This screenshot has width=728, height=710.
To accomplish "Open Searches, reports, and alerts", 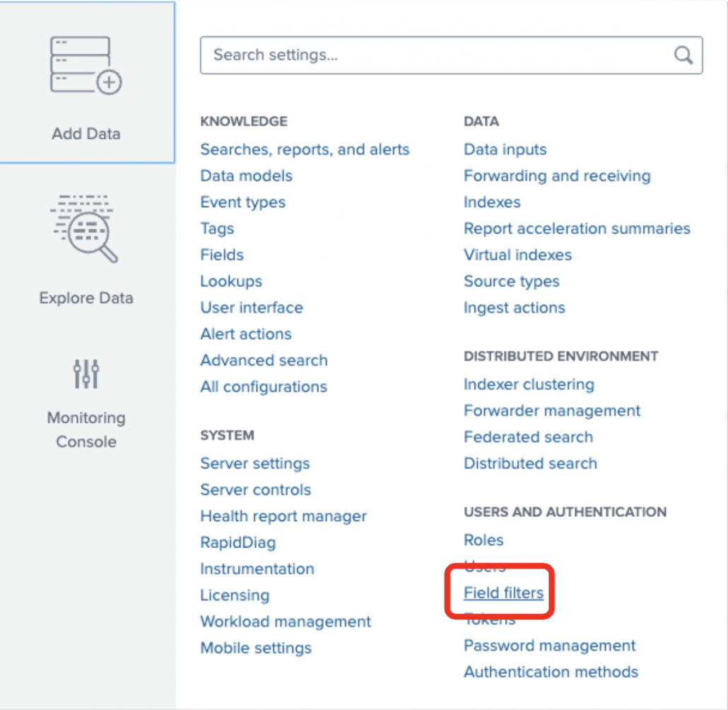I will click(305, 149).
